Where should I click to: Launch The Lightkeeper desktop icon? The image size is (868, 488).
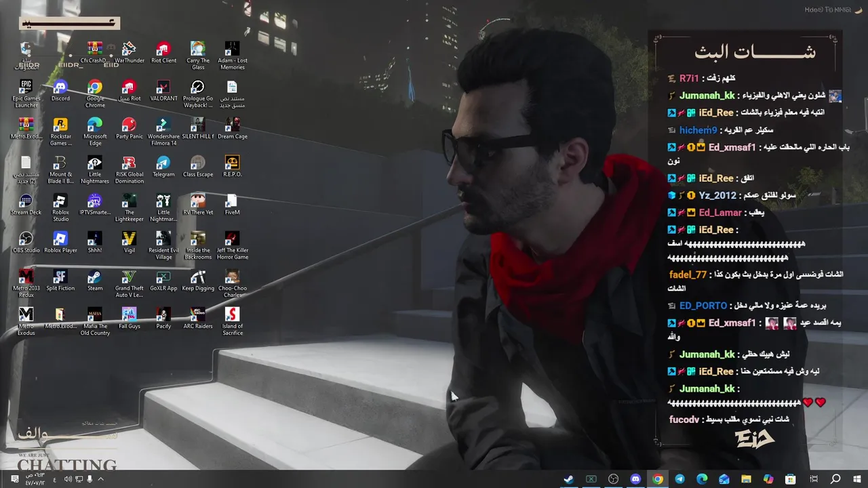coord(129,208)
